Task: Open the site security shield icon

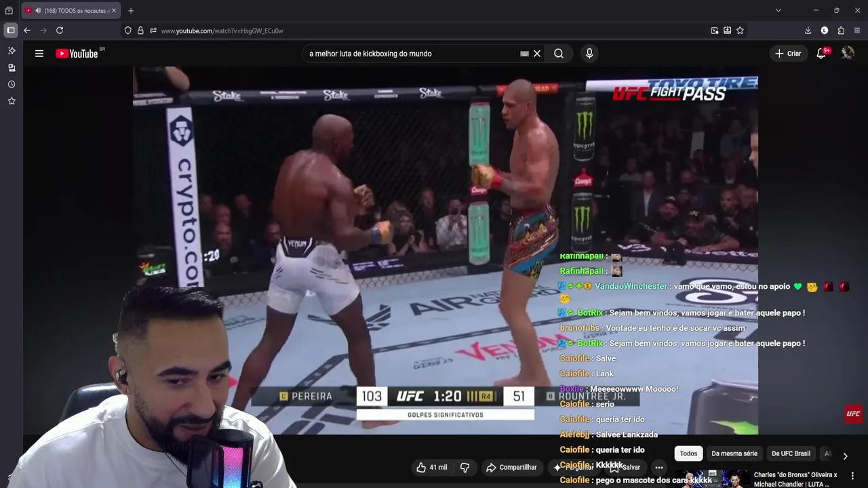Action: [x=127, y=30]
